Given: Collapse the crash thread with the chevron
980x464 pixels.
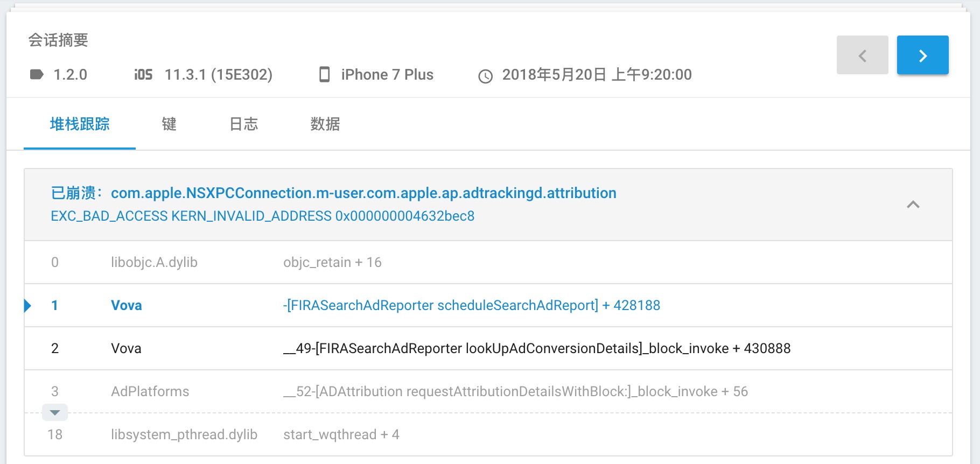Looking at the screenshot, I should point(912,205).
